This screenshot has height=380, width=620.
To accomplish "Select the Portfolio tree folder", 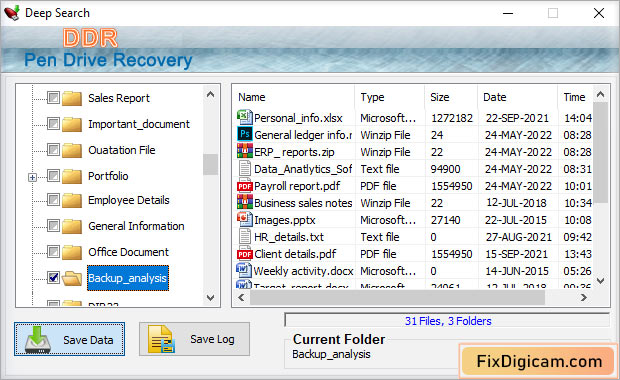I will tap(108, 176).
